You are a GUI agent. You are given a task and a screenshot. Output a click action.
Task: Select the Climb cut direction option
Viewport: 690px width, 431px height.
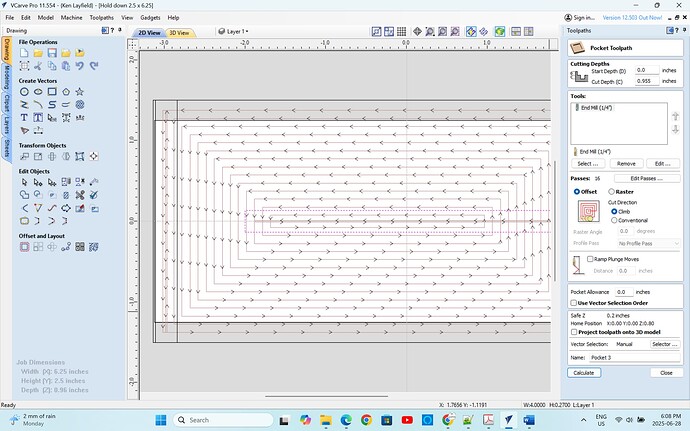coord(614,212)
